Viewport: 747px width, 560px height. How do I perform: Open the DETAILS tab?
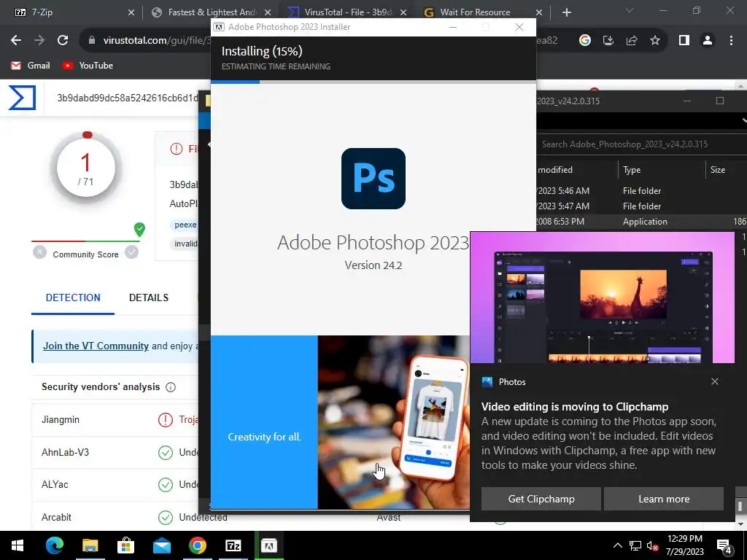click(149, 297)
